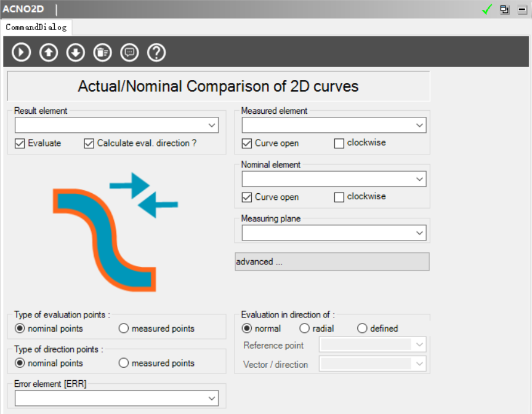Click the down arrow toolbar icon
Screen dimensions: 532x414
click(x=75, y=52)
